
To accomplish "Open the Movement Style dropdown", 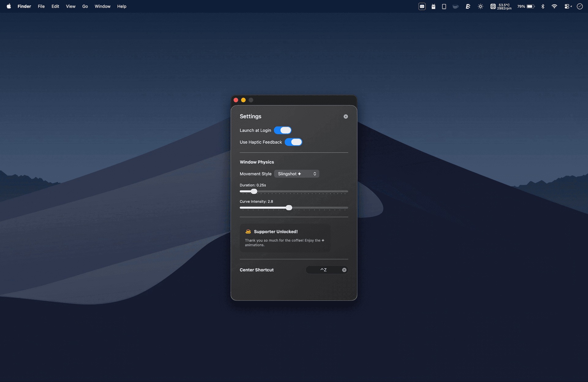I will (x=296, y=174).
